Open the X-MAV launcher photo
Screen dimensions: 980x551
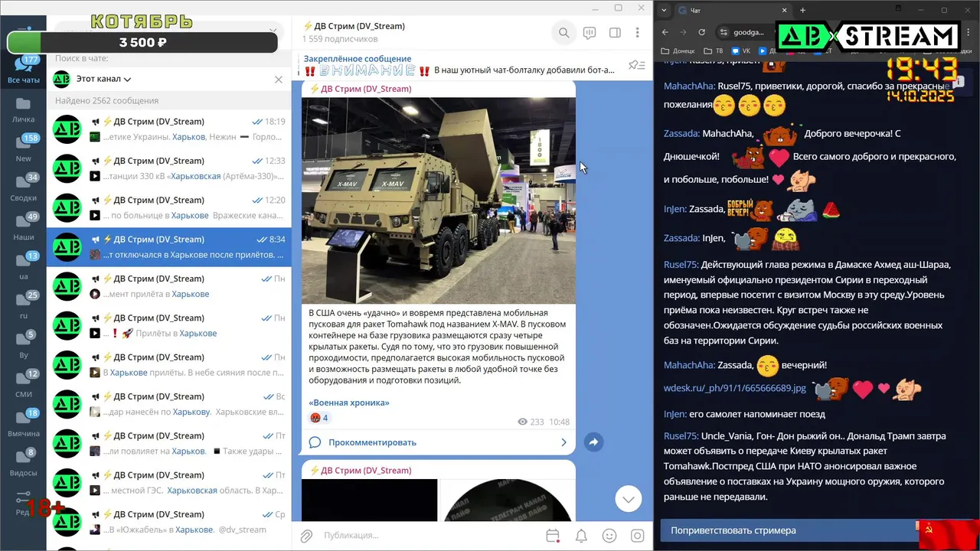[x=439, y=201]
